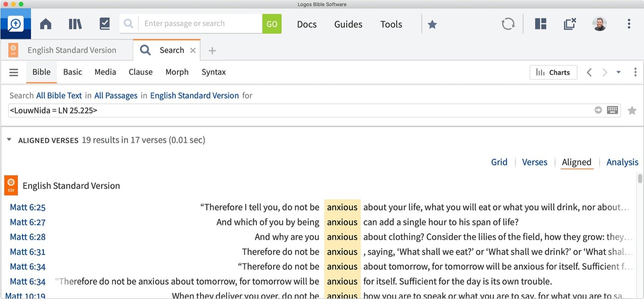This screenshot has height=299, width=644.
Task: Switch to Aligned view
Action: coord(576,162)
